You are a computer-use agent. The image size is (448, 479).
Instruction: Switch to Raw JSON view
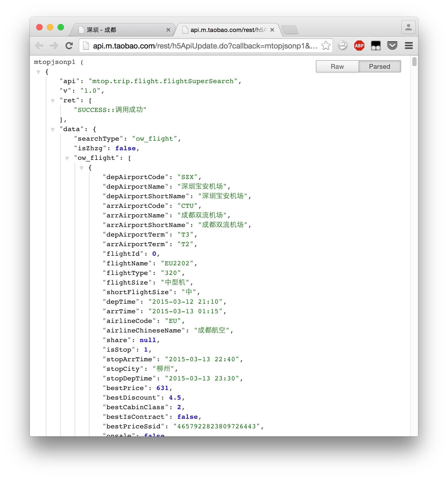pyautogui.click(x=337, y=66)
